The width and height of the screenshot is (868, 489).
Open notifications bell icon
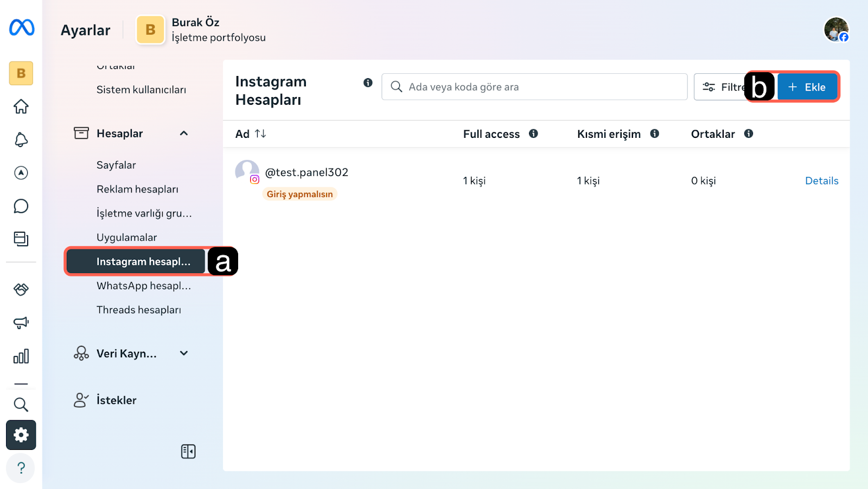pos(21,140)
